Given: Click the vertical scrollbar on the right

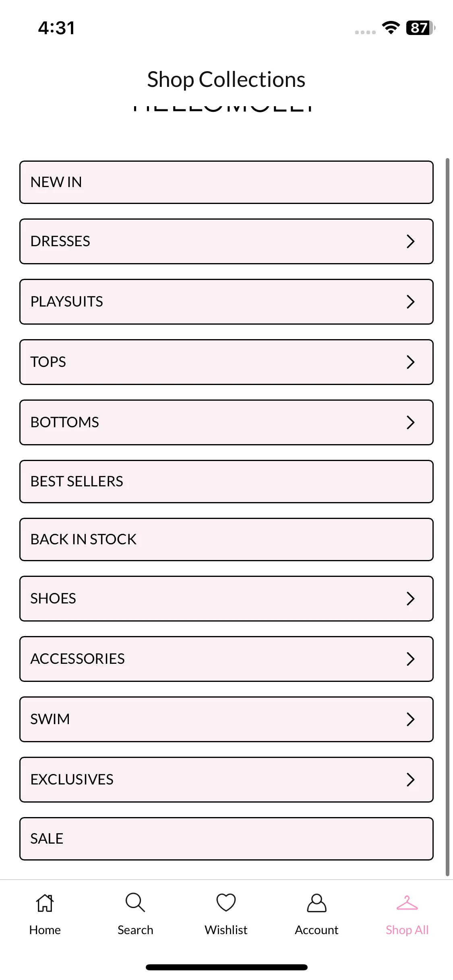Looking at the screenshot, I should pyautogui.click(x=447, y=517).
